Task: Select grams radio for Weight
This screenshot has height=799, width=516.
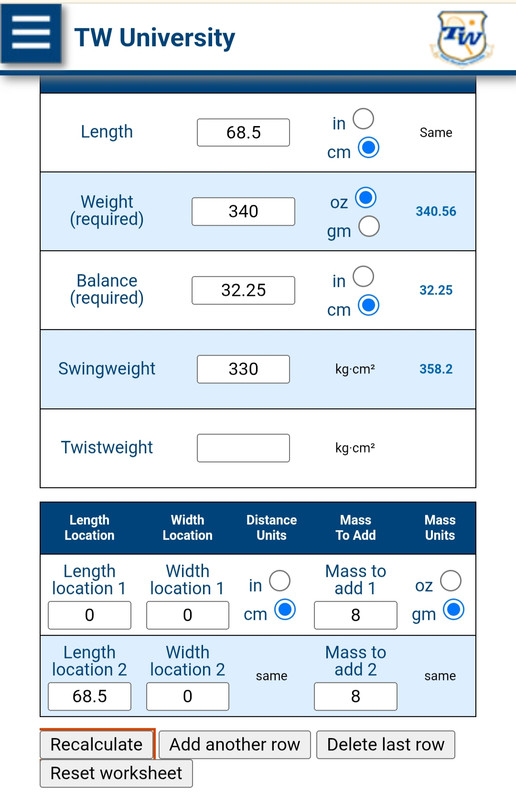Action: (369, 226)
